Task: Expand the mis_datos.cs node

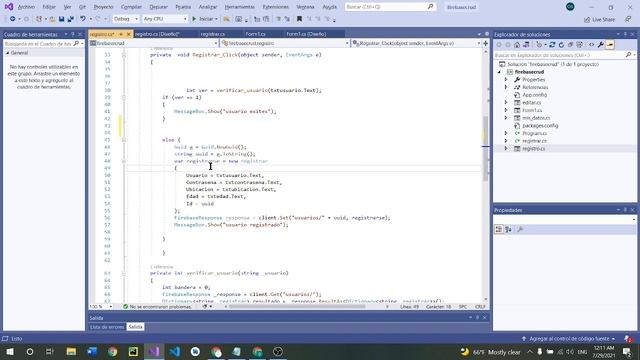Action: [x=506, y=118]
